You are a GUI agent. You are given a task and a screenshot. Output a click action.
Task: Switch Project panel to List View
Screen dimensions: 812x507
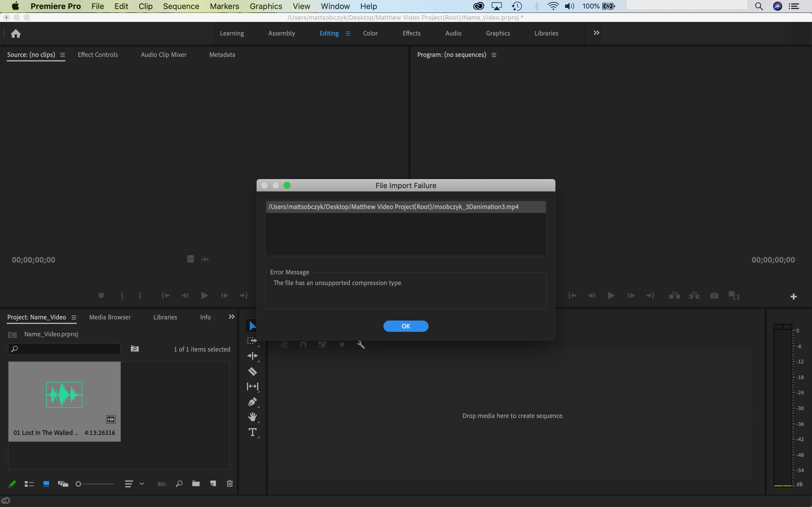tap(29, 484)
